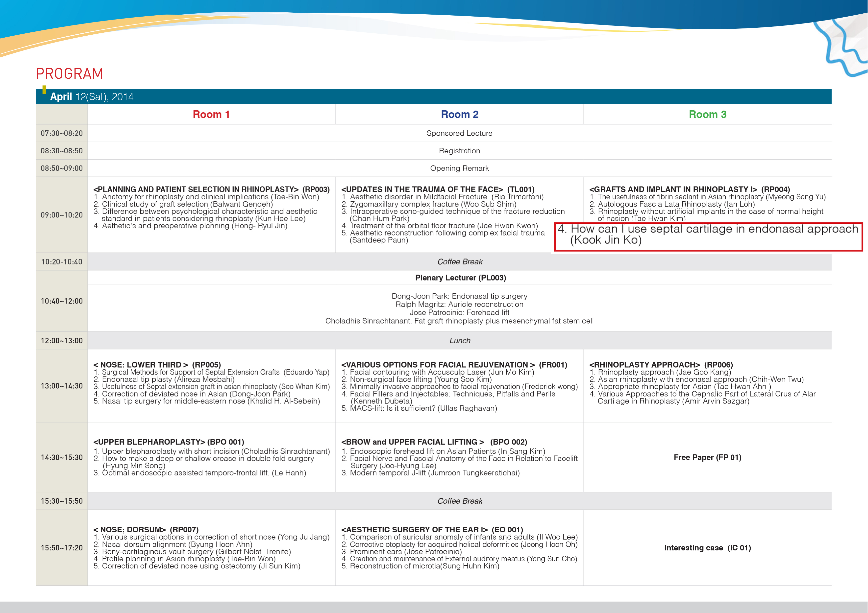Viewport: 868px width, 613px height.
Task: Click the 10:20-10:40 time cell
Action: (x=62, y=262)
